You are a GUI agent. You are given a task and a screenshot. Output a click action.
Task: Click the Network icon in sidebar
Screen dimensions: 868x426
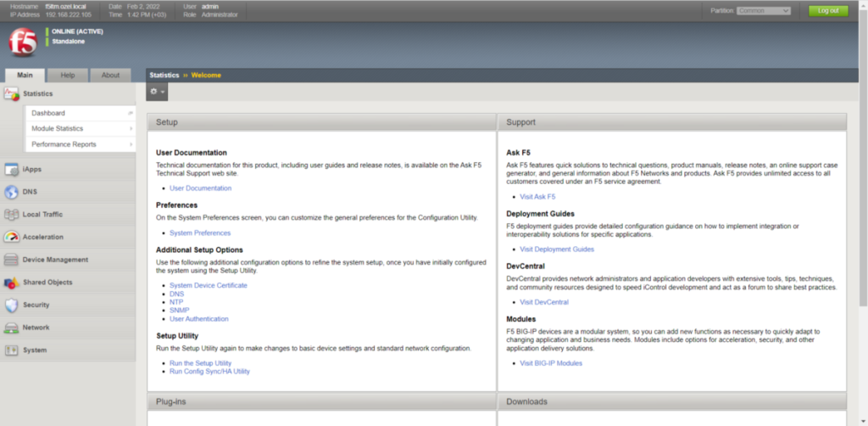[x=12, y=328]
